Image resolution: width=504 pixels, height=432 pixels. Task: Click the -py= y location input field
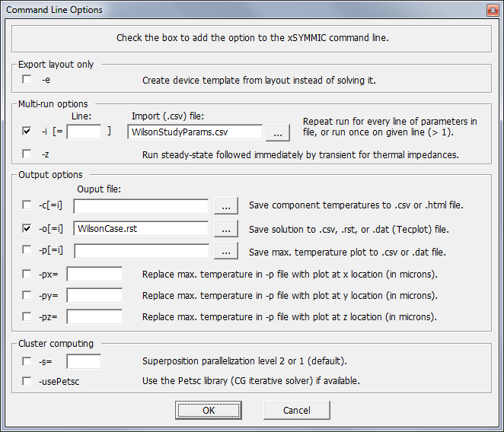tap(94, 296)
